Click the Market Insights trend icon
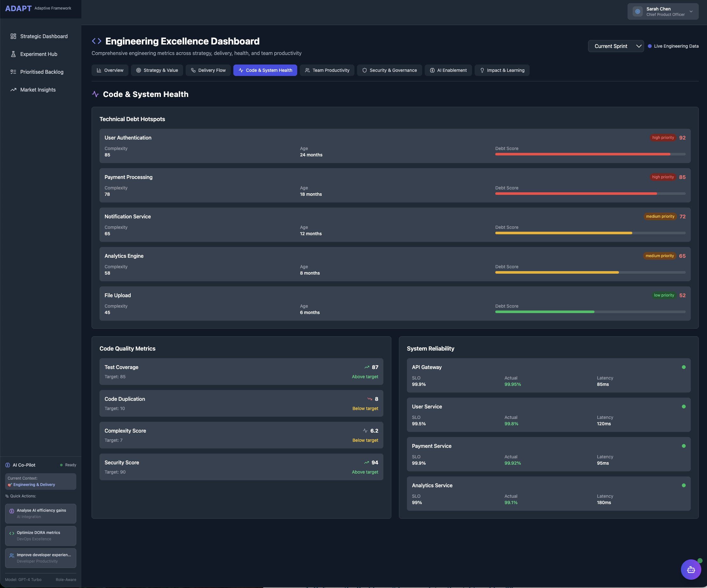The width and height of the screenshot is (707, 588). coord(13,90)
